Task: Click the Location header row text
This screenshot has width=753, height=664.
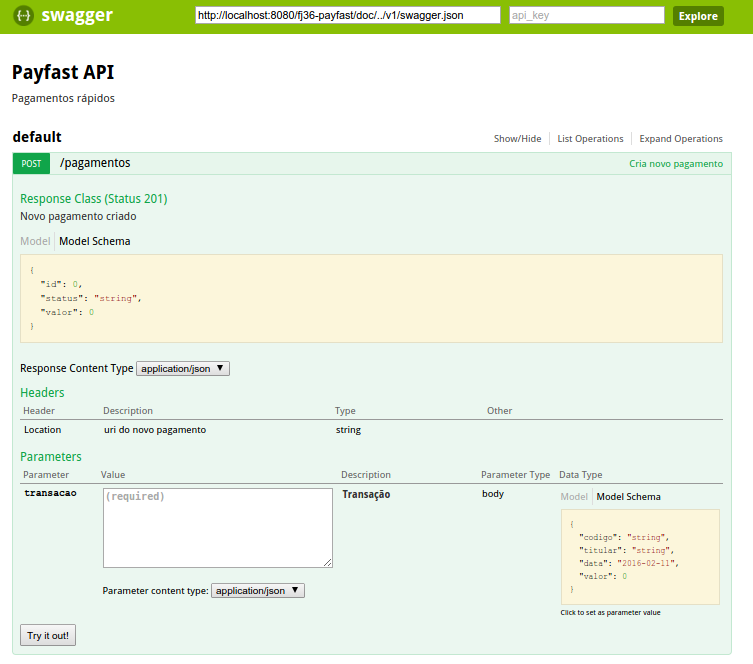Action: point(43,430)
